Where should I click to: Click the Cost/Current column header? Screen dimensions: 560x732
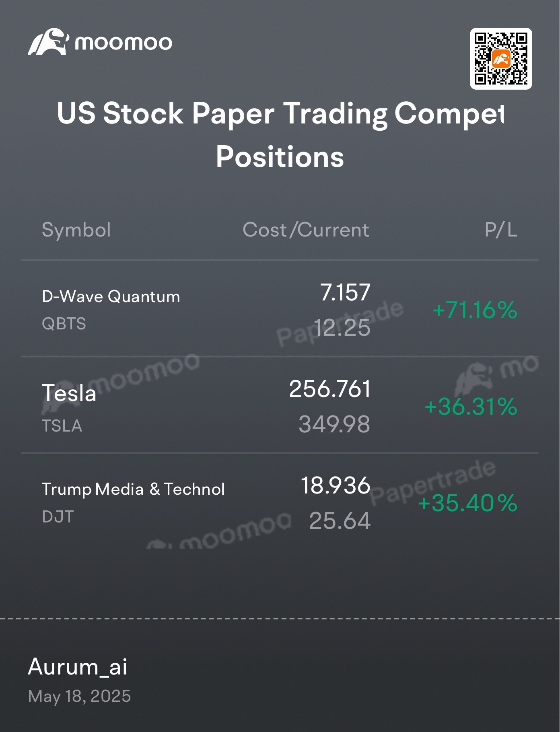pos(306,230)
